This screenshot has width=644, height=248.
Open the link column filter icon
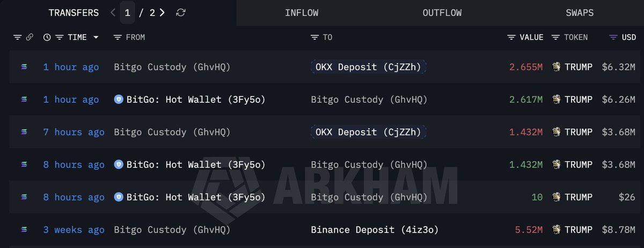coord(17,37)
